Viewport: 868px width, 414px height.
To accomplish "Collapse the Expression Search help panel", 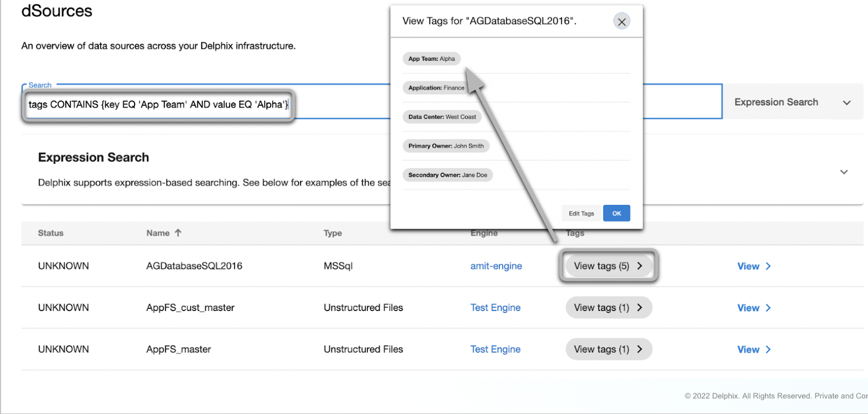I will click(x=844, y=172).
